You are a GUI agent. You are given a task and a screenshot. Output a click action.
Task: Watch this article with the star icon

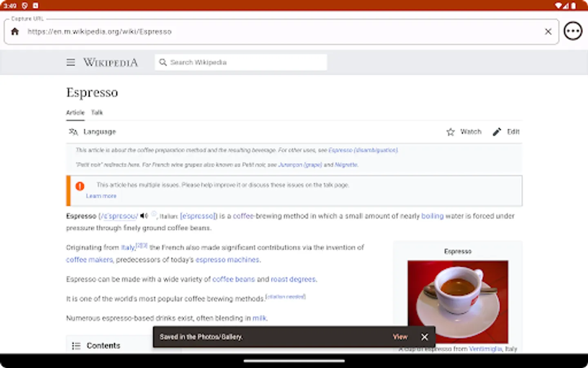[x=450, y=132]
